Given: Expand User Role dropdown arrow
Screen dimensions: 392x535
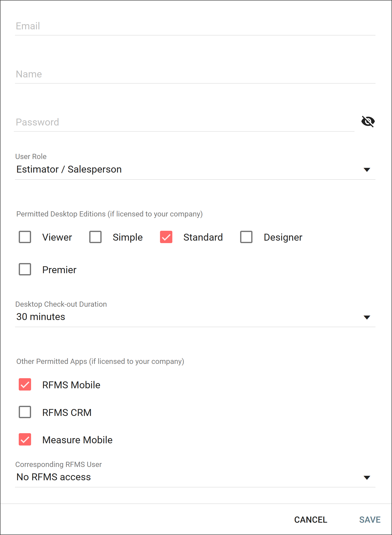Looking at the screenshot, I should (x=367, y=170).
